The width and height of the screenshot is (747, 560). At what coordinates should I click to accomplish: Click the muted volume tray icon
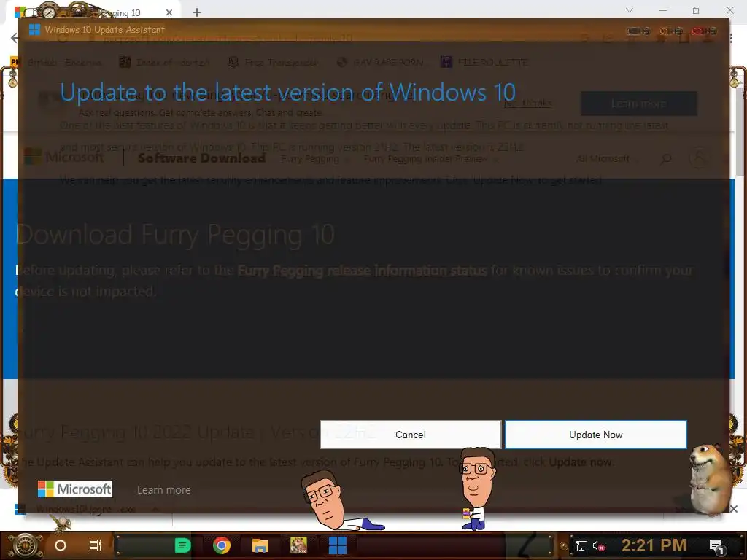point(598,545)
